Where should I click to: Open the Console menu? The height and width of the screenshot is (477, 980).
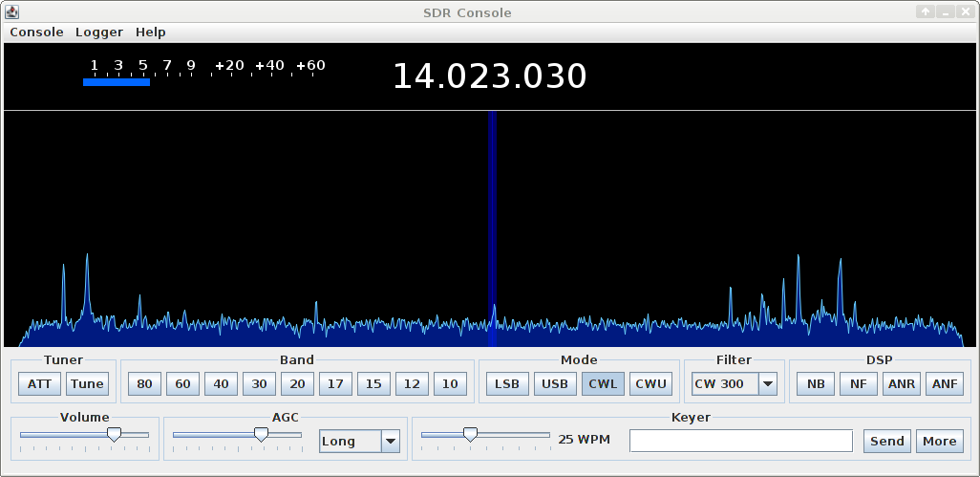point(36,32)
